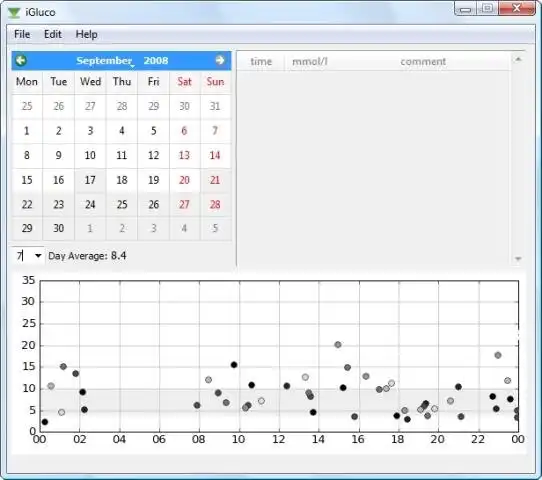Select September 12 in the calendar
The height and width of the screenshot is (480, 542).
[153, 155]
